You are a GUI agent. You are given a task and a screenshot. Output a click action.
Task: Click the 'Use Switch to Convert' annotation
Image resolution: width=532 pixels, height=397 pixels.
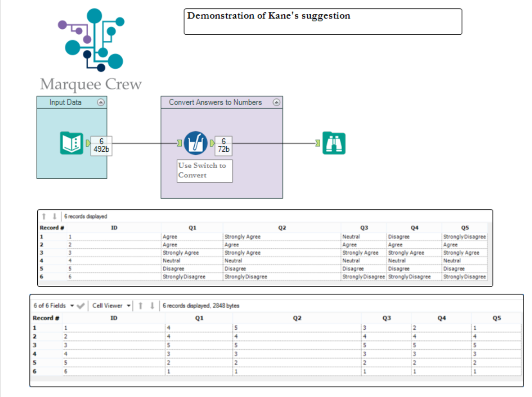tap(204, 171)
